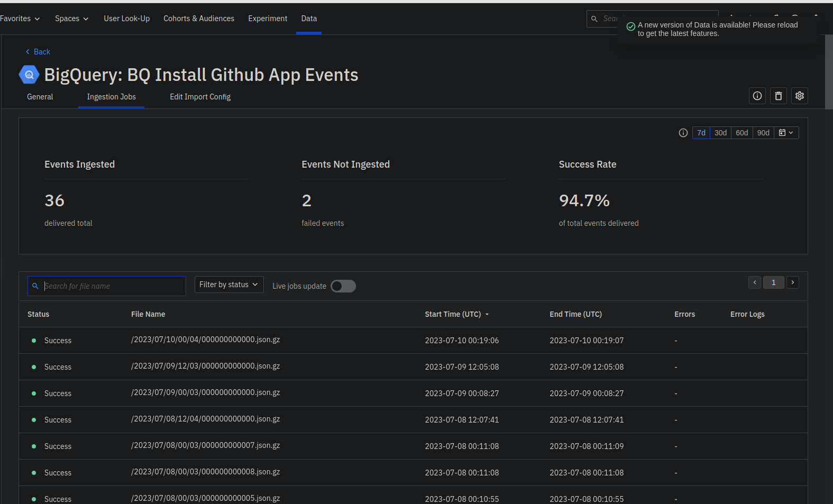Show source info via header info icon
The height and width of the screenshot is (504, 833).
(757, 96)
